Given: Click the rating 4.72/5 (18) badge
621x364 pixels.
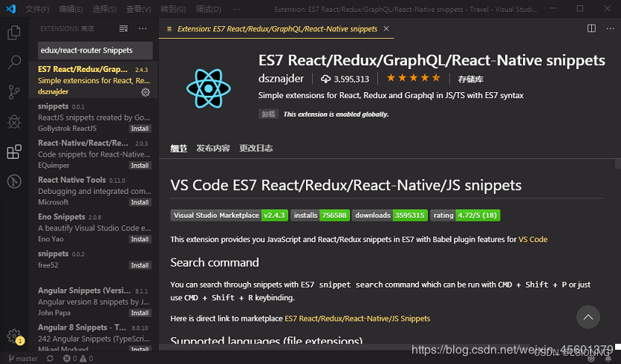Looking at the screenshot, I should point(465,215).
